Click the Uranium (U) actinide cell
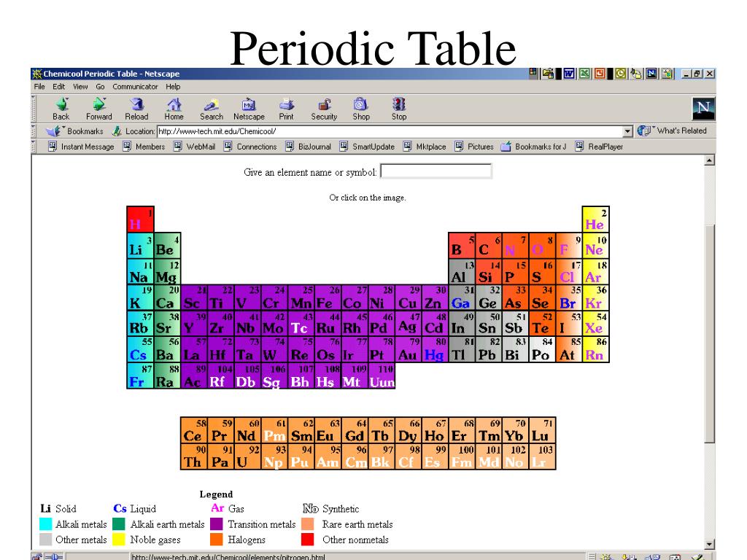This screenshot has height=560, width=747. [247, 456]
